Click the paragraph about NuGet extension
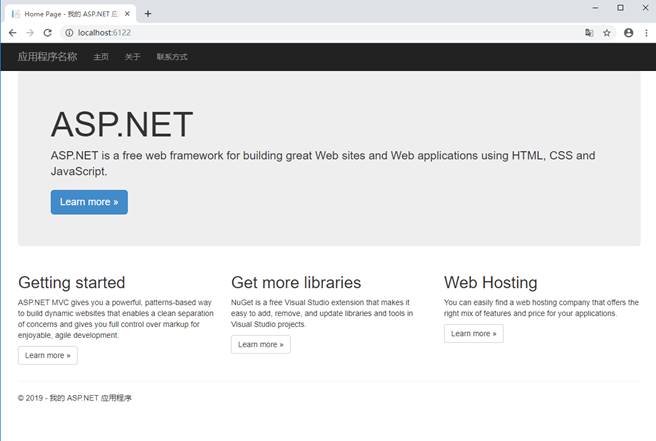This screenshot has width=656, height=441. pos(322,313)
